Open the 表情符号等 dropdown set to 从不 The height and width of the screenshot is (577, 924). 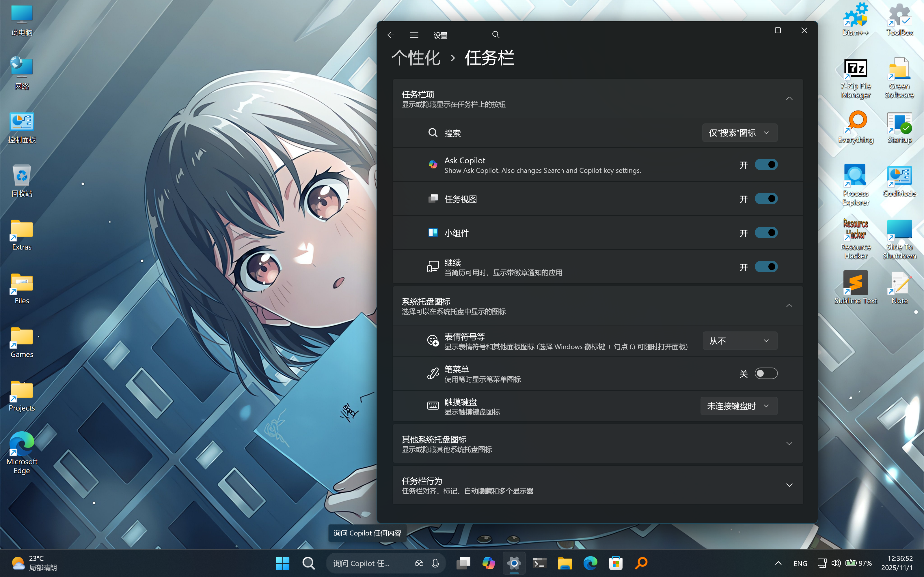click(x=739, y=341)
